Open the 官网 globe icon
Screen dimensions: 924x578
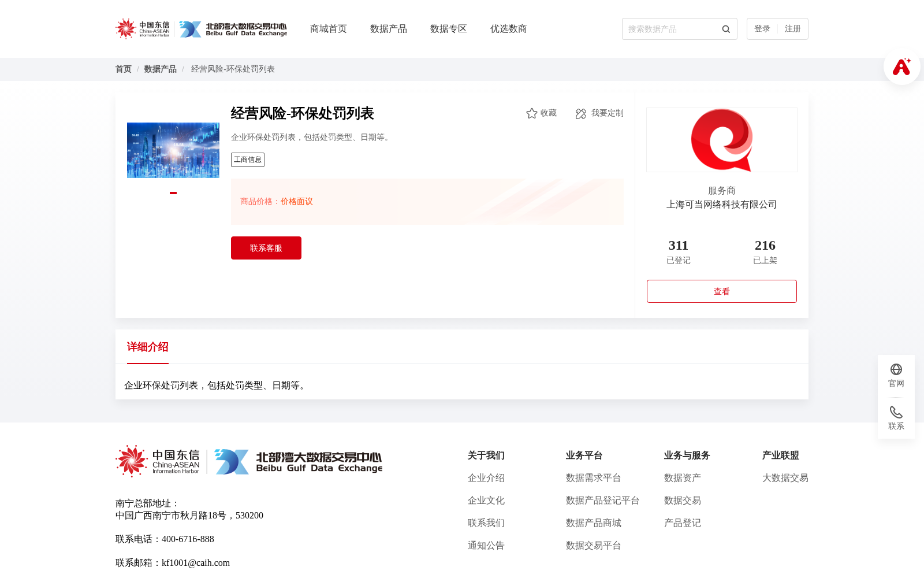pos(896,369)
